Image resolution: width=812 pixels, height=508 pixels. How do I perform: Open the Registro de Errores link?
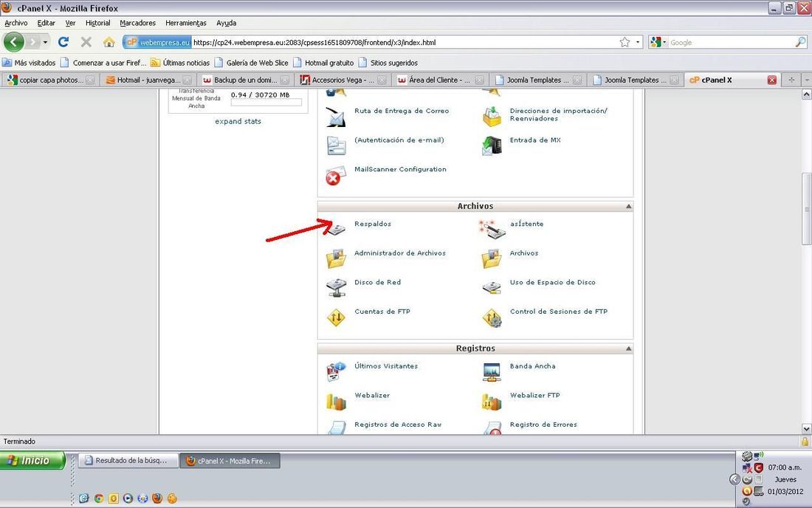[543, 424]
